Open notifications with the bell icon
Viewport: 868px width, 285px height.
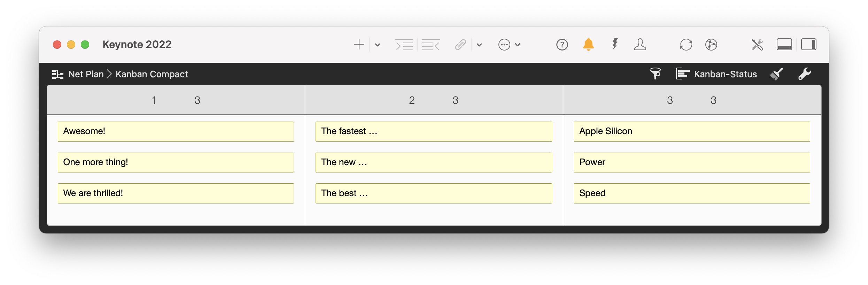click(588, 45)
